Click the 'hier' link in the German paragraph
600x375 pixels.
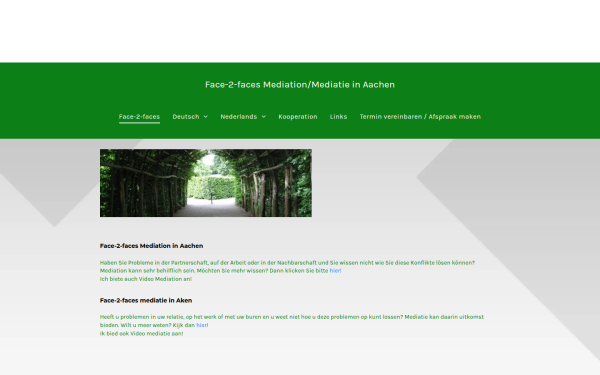tap(335, 271)
